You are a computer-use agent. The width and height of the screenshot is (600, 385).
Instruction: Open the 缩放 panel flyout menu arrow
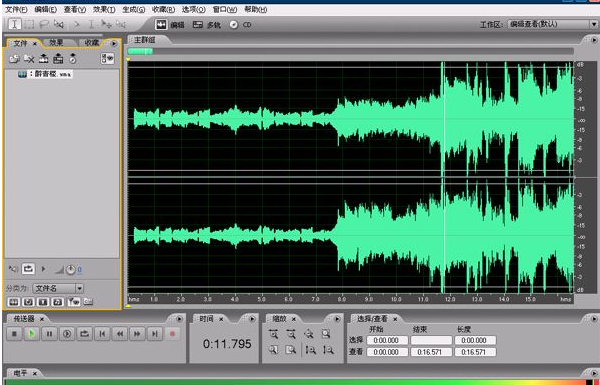[x=337, y=319]
